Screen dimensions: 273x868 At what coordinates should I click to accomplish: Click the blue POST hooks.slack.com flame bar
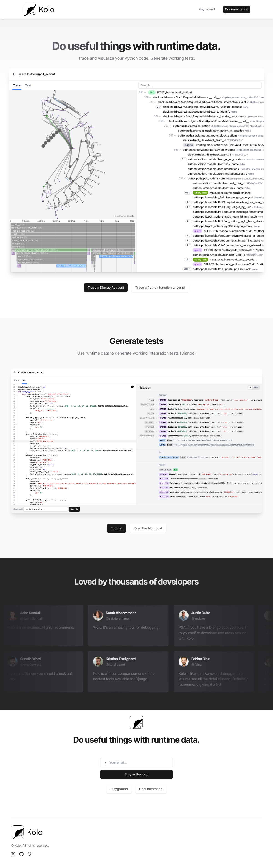coord(116,256)
